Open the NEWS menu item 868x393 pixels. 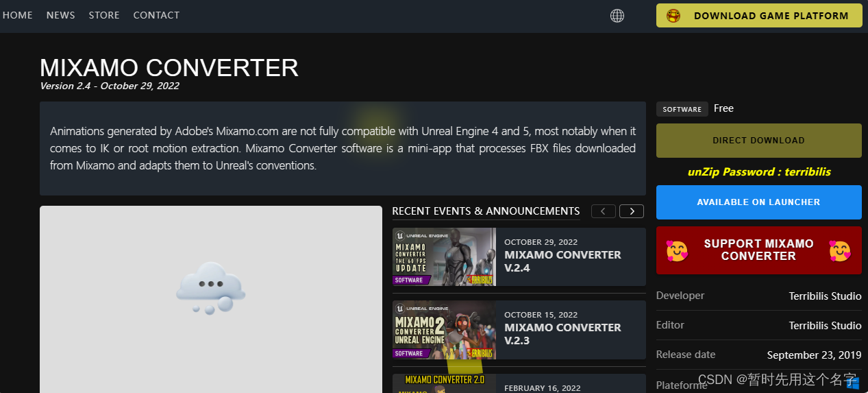61,15
